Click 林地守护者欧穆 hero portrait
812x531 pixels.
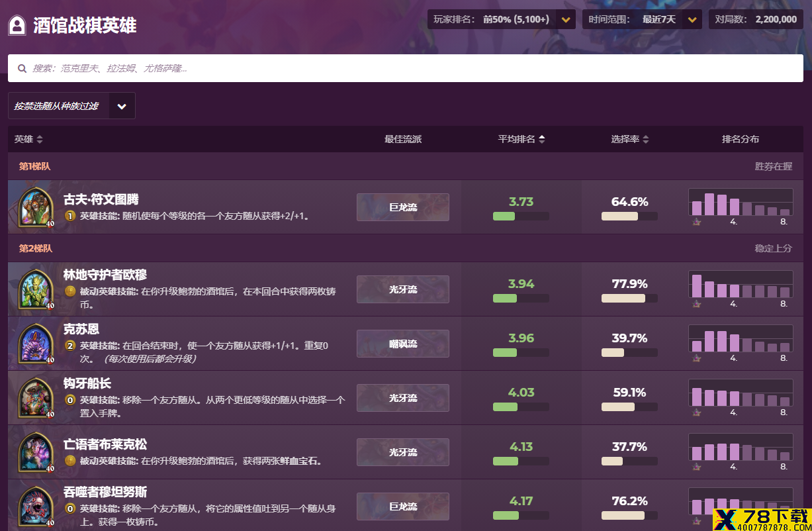[36, 289]
